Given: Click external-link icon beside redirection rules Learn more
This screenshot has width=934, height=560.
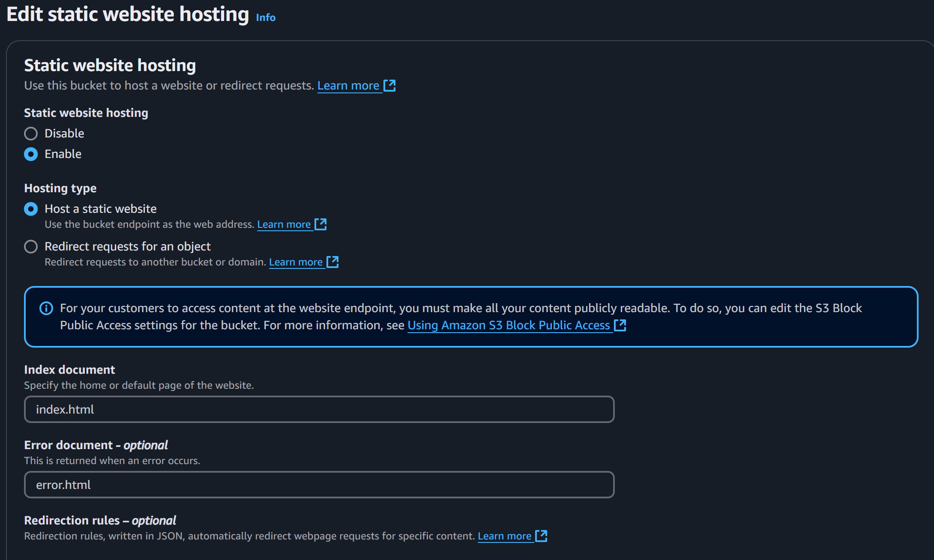Looking at the screenshot, I should tap(541, 536).
